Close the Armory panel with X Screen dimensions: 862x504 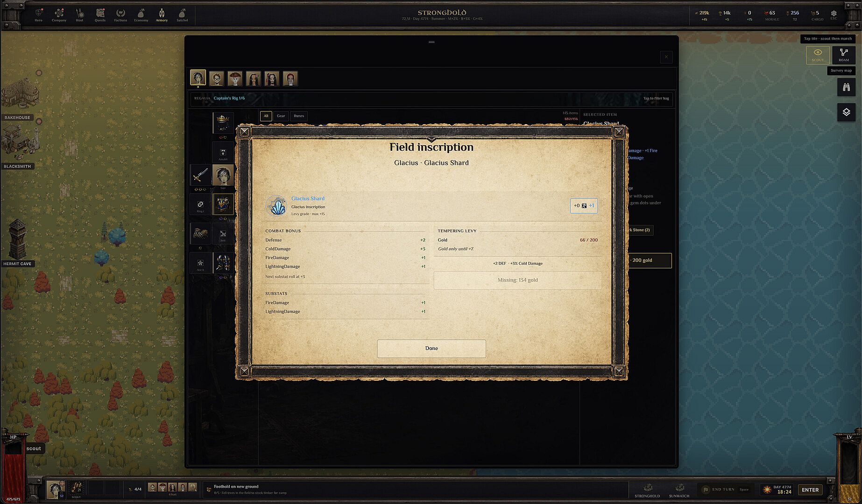(666, 57)
